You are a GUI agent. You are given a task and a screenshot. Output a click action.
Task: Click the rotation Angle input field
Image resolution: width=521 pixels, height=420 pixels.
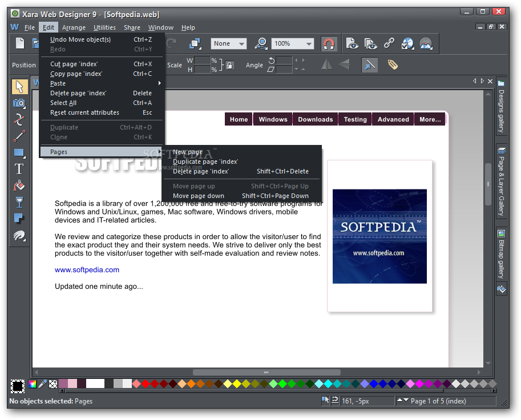284,60
